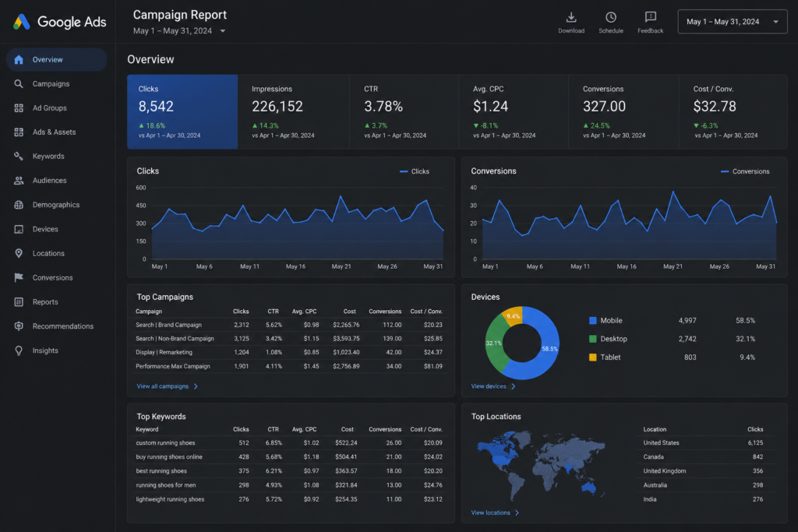This screenshot has width=798, height=532.
Task: Select the Cost / Conv. metric card
Action: point(733,112)
